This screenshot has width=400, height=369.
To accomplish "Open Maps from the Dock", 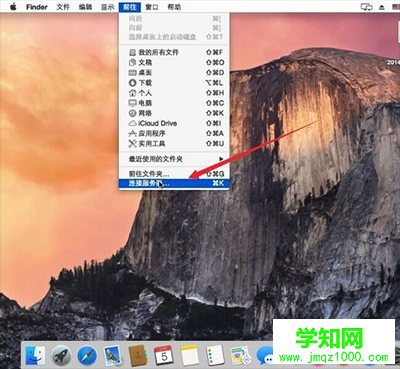I will (241, 355).
